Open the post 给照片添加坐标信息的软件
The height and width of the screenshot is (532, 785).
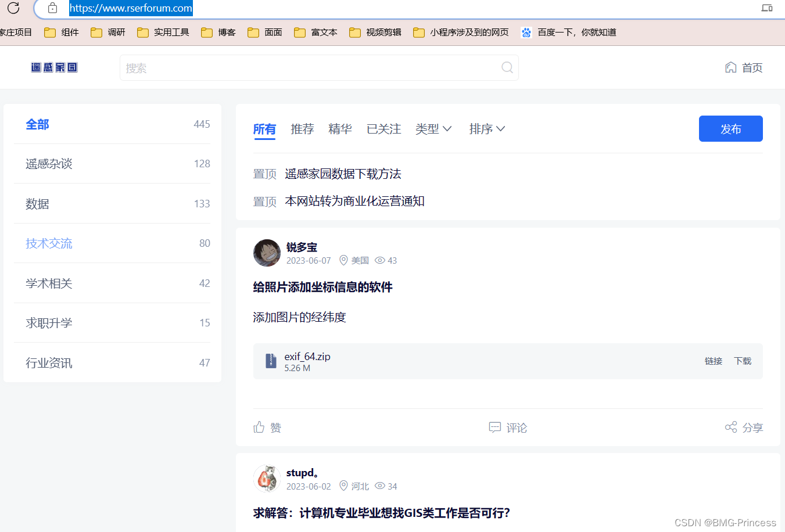pyautogui.click(x=322, y=287)
